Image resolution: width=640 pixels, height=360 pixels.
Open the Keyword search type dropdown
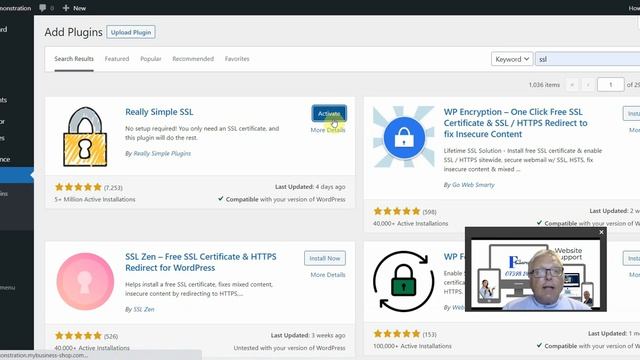coord(512,59)
